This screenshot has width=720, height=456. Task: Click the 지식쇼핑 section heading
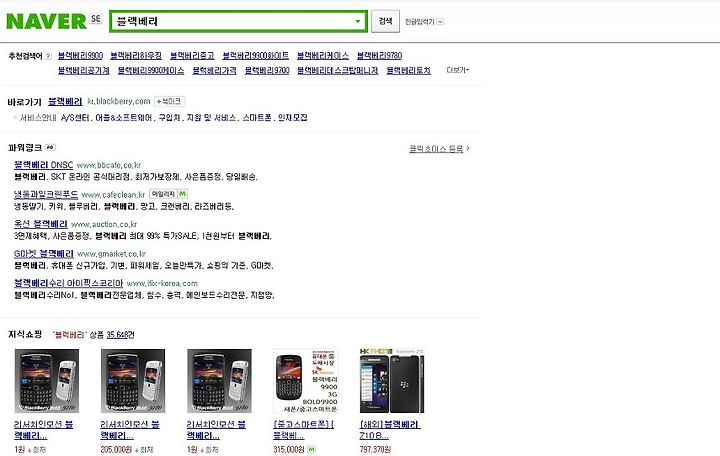pos(25,334)
